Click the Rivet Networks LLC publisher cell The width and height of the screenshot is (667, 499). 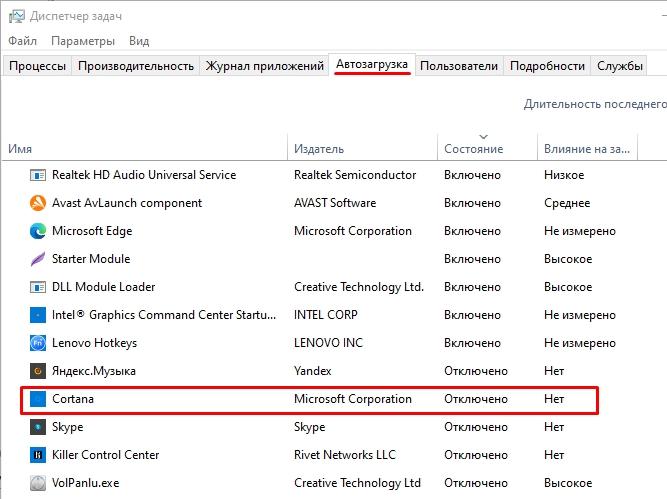(345, 455)
